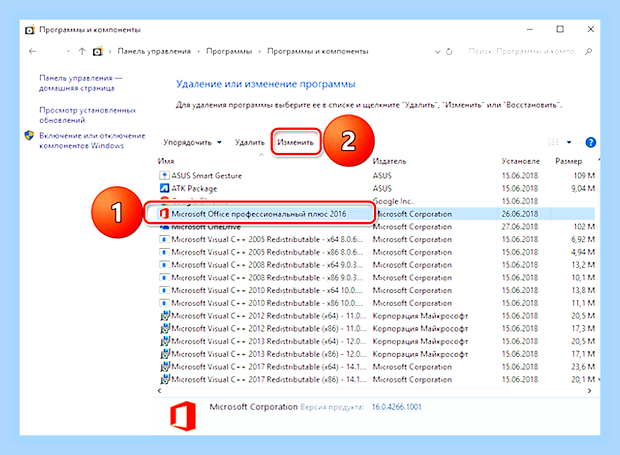The height and width of the screenshot is (455, 620).
Task: Click in the search box for programs
Action: pos(523,51)
